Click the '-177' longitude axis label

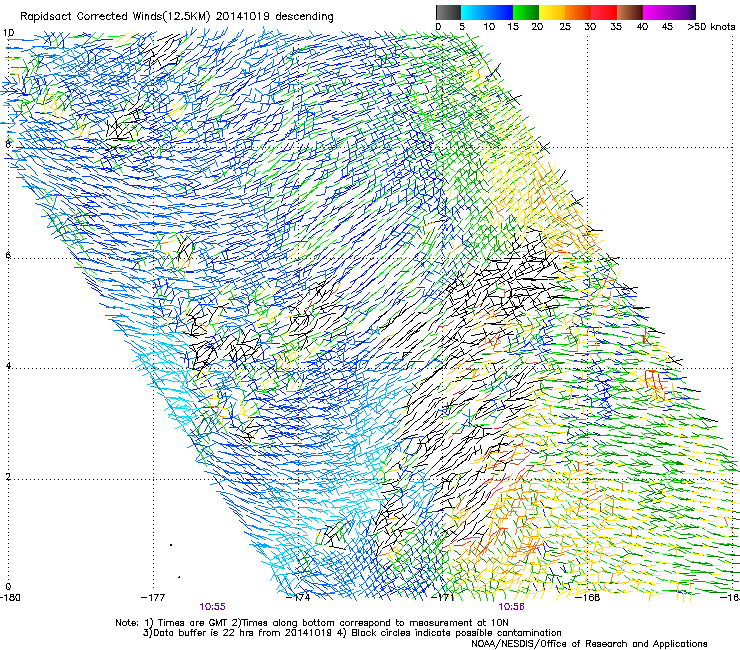click(x=153, y=598)
